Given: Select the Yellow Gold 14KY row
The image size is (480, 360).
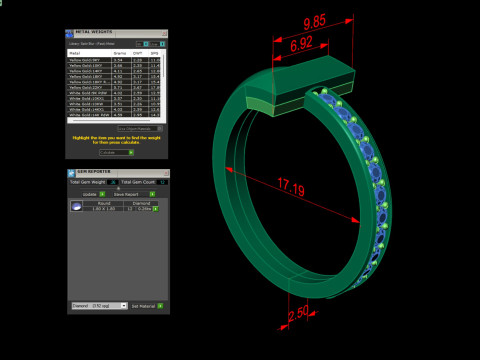Looking at the screenshot, I should coord(114,71).
